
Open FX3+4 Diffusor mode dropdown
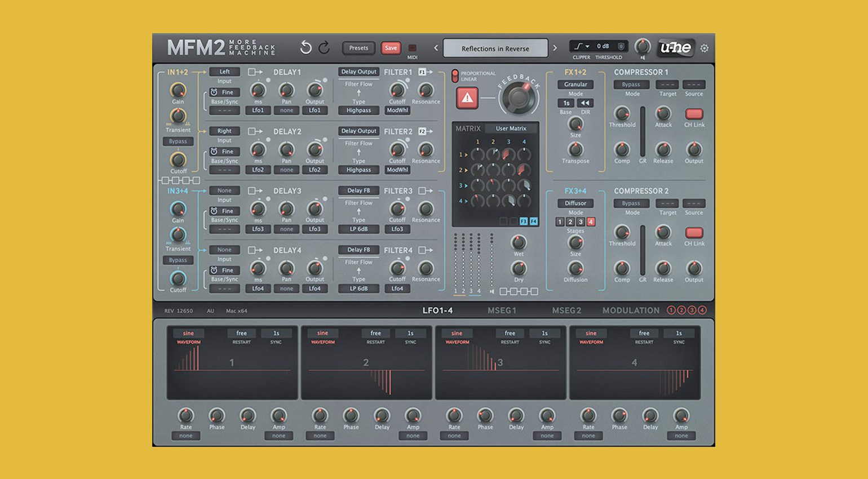(x=575, y=203)
